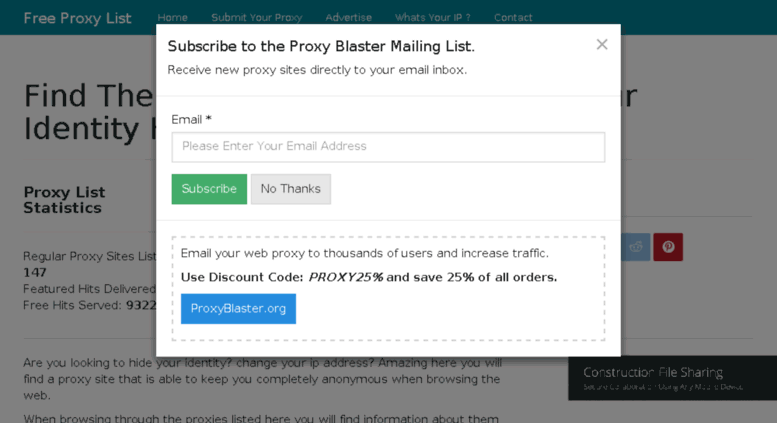Viewport: 777px width, 423px height.
Task: Click the Subscribe button
Action: tap(209, 189)
